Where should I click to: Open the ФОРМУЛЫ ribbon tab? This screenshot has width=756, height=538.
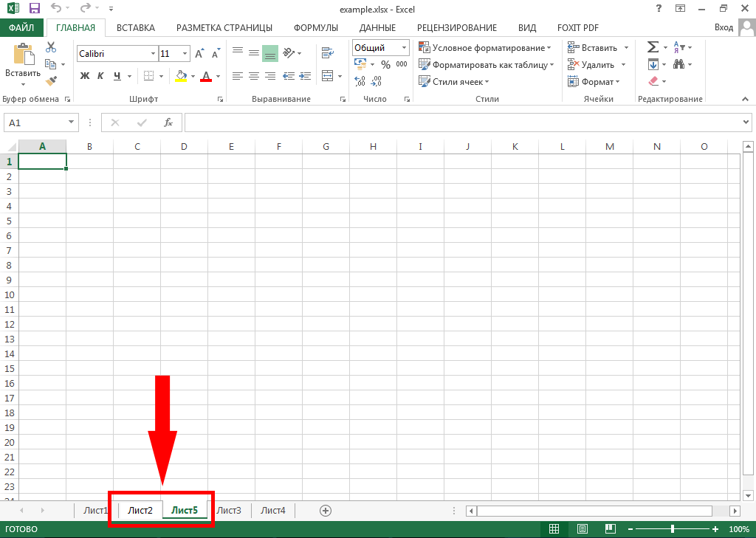tap(315, 27)
